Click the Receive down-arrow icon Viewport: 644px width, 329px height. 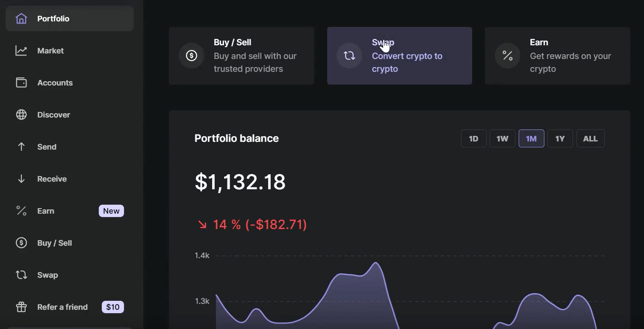point(21,179)
